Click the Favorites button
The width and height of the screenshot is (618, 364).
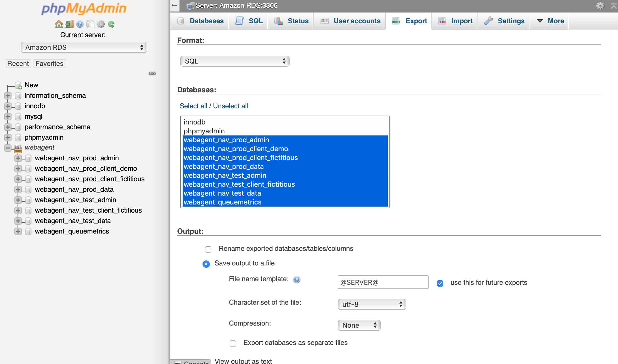[49, 64]
